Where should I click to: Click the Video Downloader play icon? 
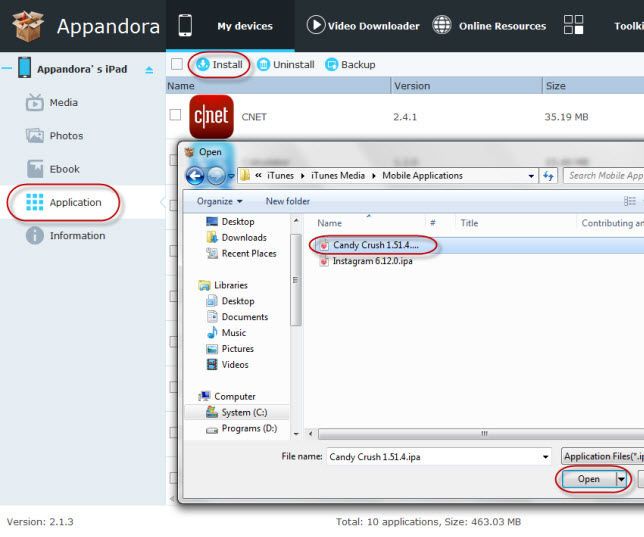tap(315, 25)
